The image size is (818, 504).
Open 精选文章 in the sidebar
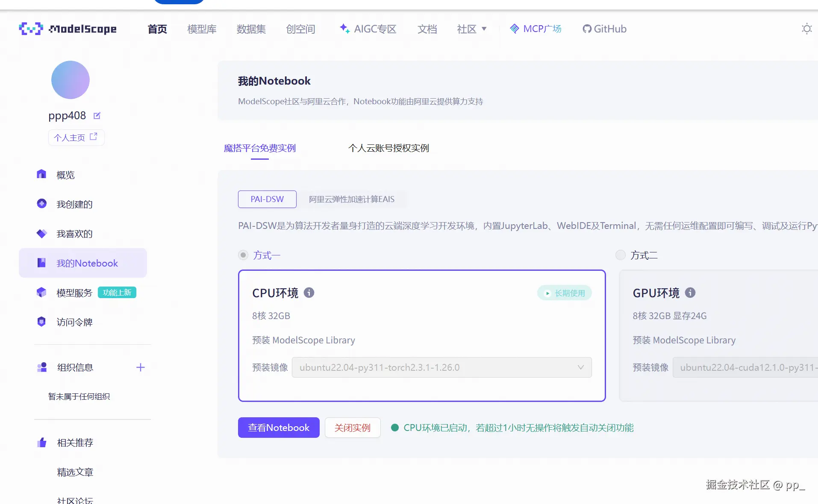tap(75, 472)
